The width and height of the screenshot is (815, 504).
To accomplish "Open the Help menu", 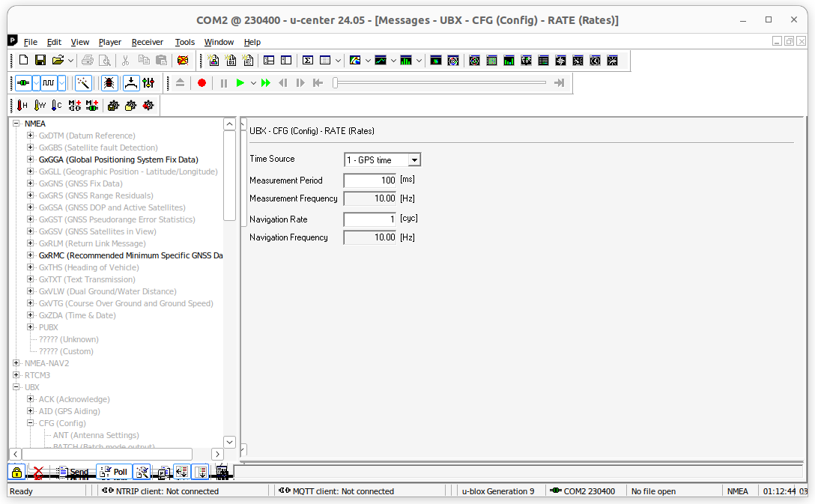I will (252, 42).
